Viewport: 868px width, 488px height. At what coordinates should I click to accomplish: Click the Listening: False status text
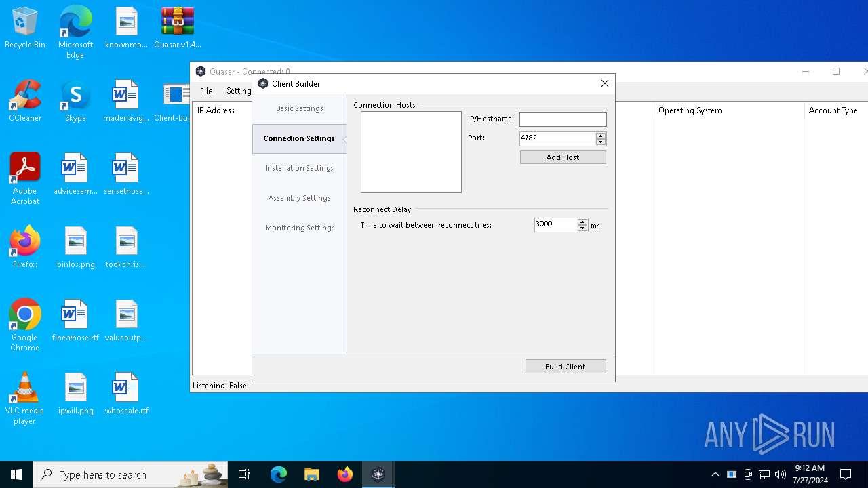220,386
